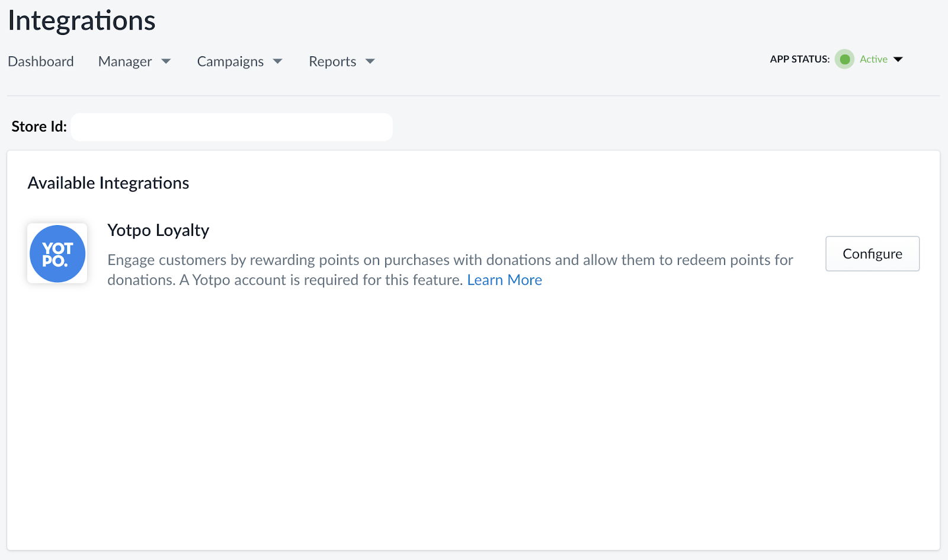Image resolution: width=948 pixels, height=560 pixels.
Task: Click the Yotpo Loyalty title
Action: tap(158, 230)
